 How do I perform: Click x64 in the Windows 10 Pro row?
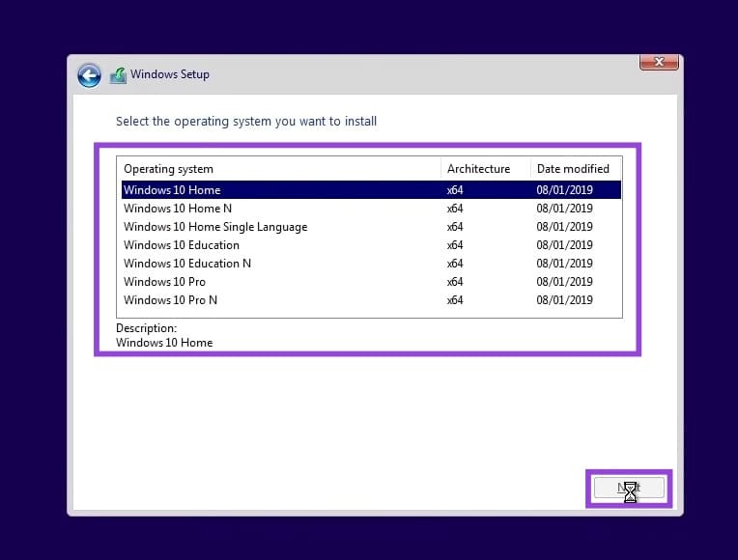click(455, 282)
